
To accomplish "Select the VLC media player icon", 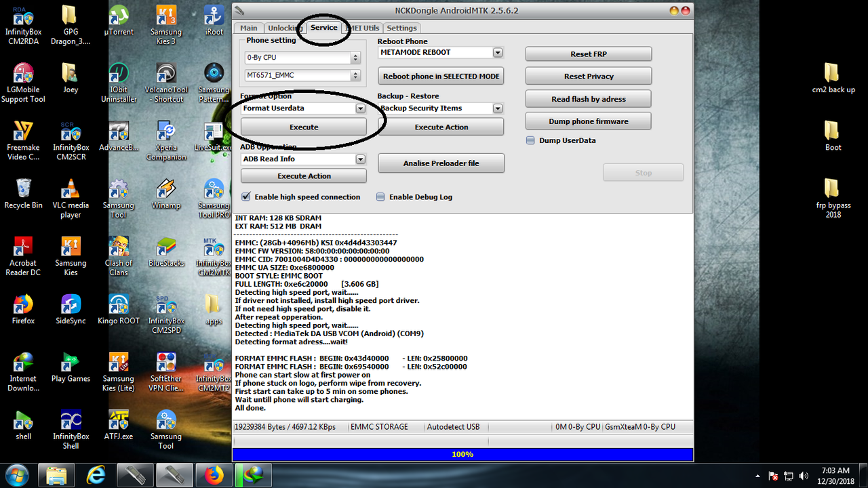I will (x=71, y=199).
